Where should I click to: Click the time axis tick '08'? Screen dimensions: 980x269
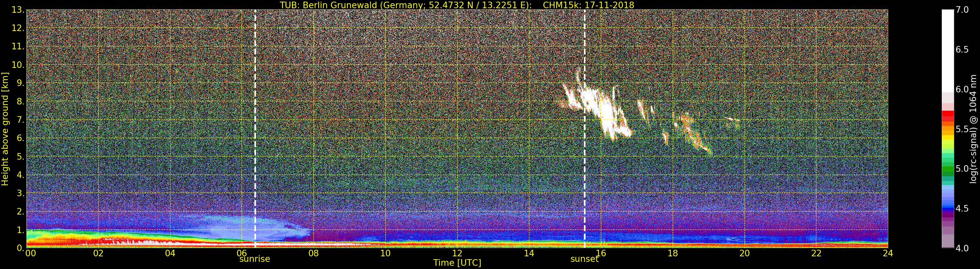pos(313,253)
